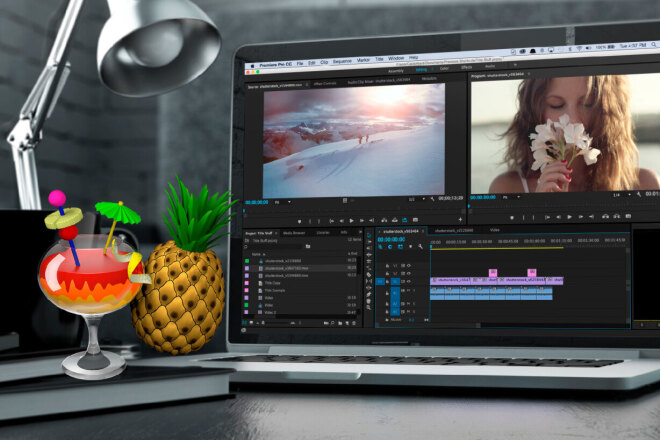This screenshot has height=440, width=660.
Task: Toggle V3 track eye visibility
Action: [408, 266]
